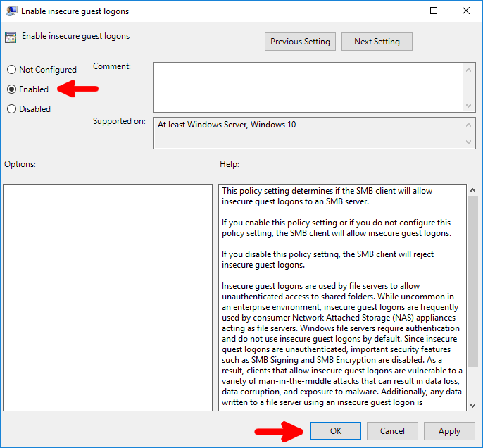Cancel the policy dialog
The width and height of the screenshot is (483, 448).
[392, 431]
